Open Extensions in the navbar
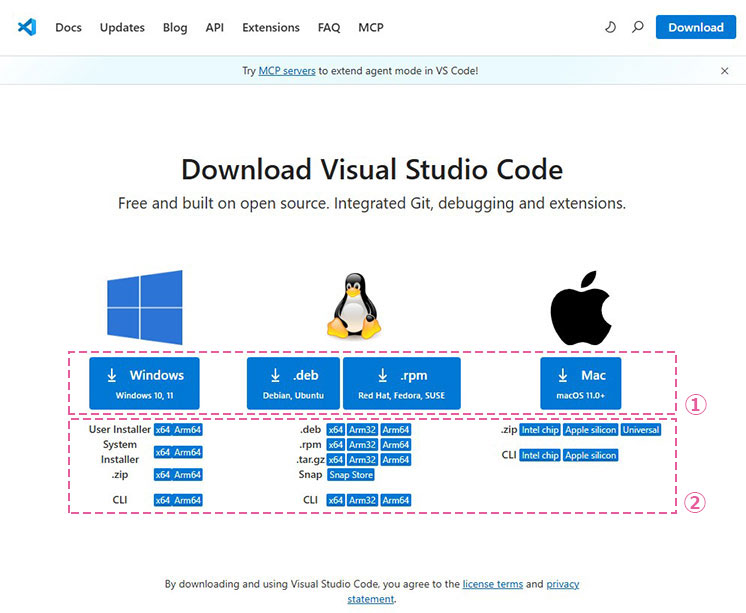Screen dimensions: 746x613 coord(271,28)
